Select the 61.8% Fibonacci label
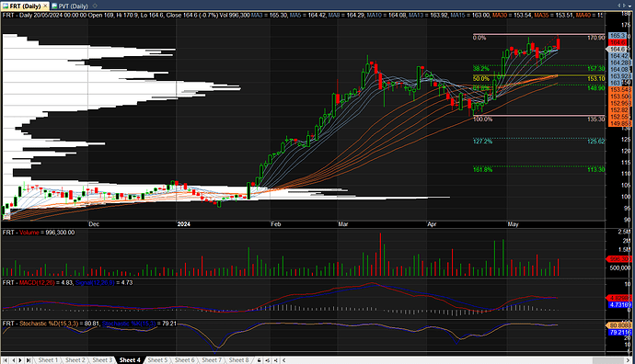Screen dimensions: 635x364 (x=480, y=88)
